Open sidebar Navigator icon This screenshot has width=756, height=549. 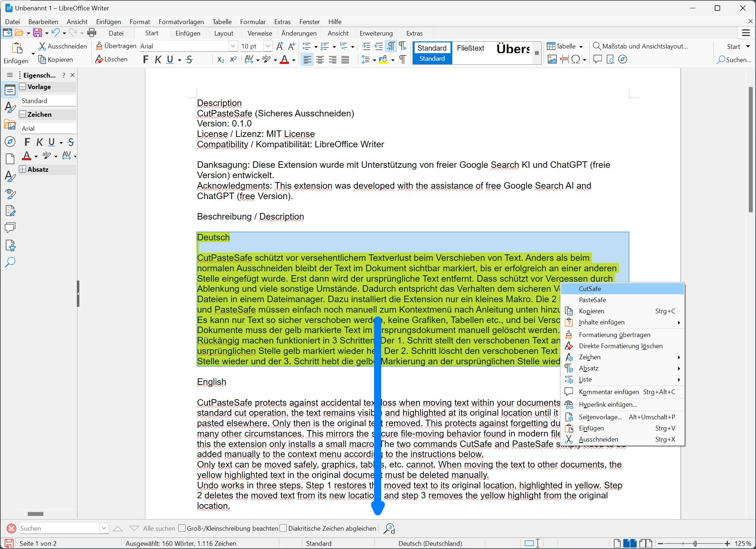10,142
